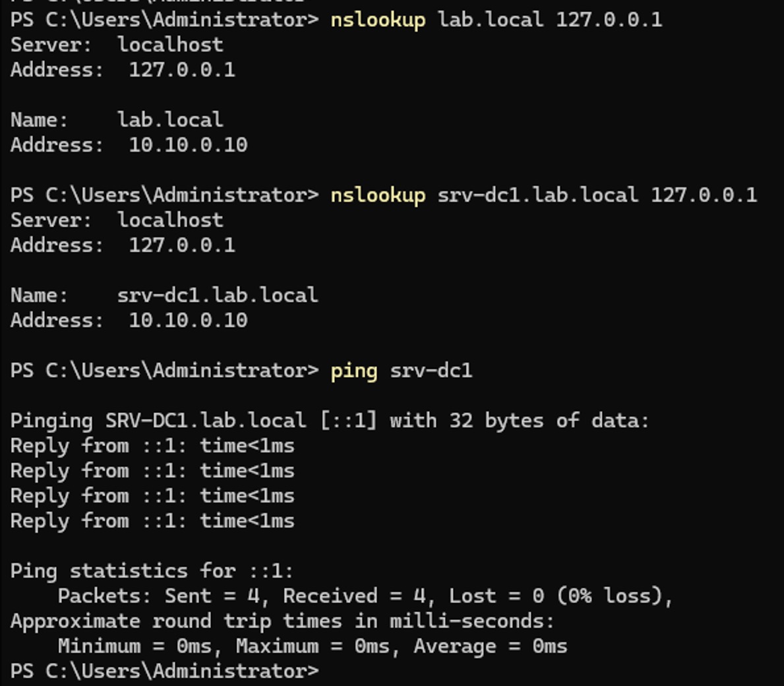Click the "Ping statistics for ::1:" line
This screenshot has width=784, height=686.
tap(152, 571)
